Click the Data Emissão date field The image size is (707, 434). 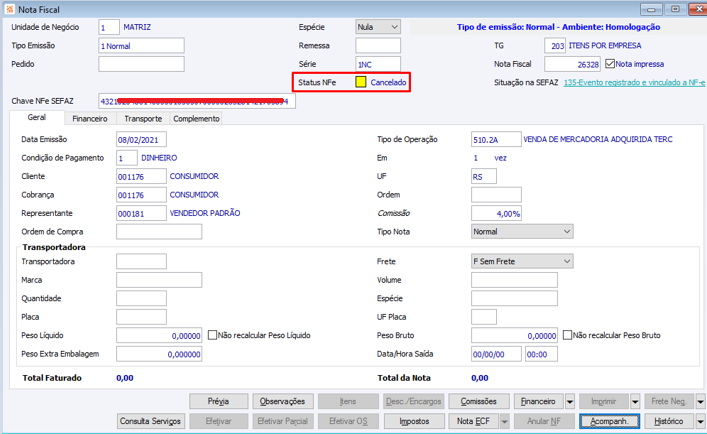coord(141,139)
